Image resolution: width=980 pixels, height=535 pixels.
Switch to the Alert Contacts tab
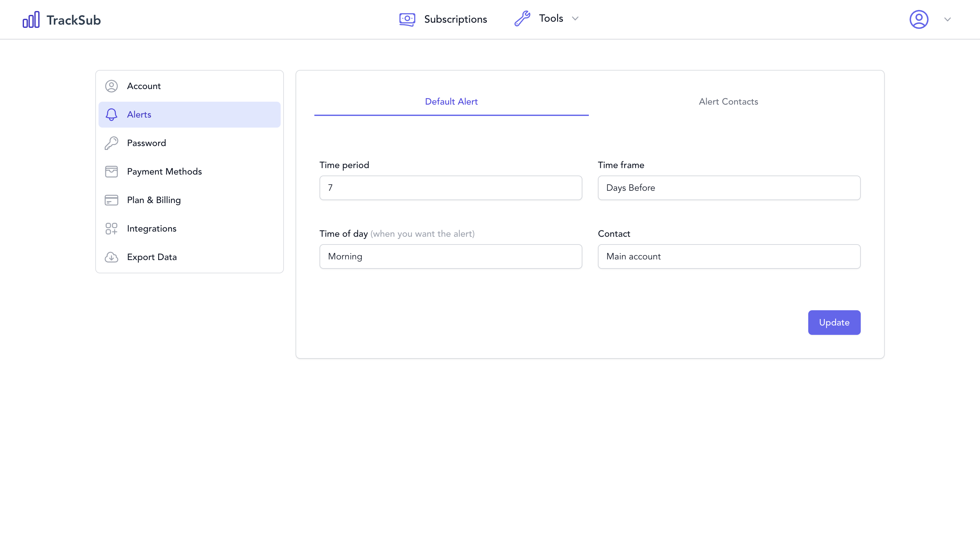click(x=728, y=101)
